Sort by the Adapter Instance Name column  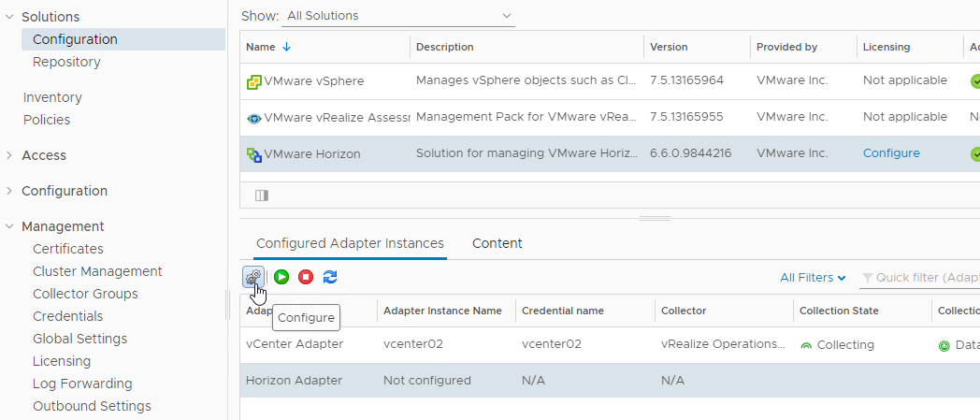click(x=442, y=311)
